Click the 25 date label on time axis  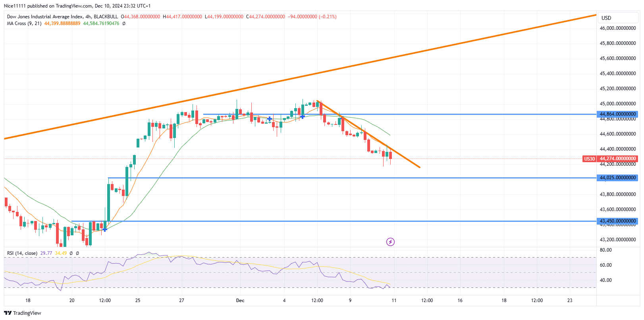138,301
